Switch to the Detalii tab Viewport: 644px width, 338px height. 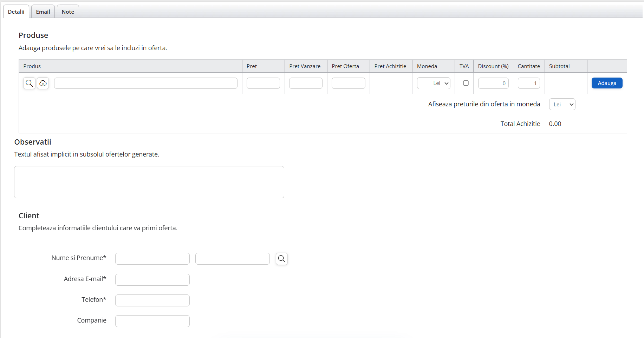coord(16,12)
